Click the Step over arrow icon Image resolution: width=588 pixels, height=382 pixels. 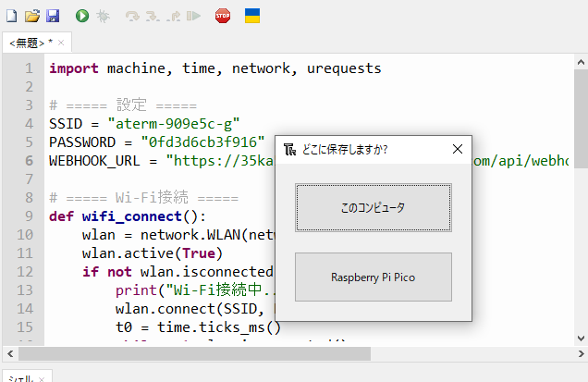[132, 16]
